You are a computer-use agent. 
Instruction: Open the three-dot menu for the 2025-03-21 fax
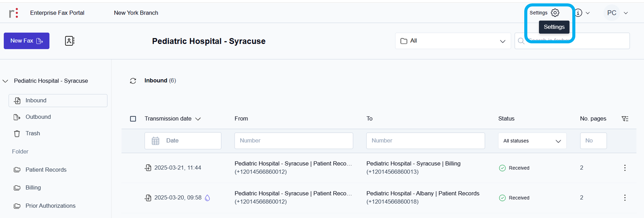(x=625, y=168)
